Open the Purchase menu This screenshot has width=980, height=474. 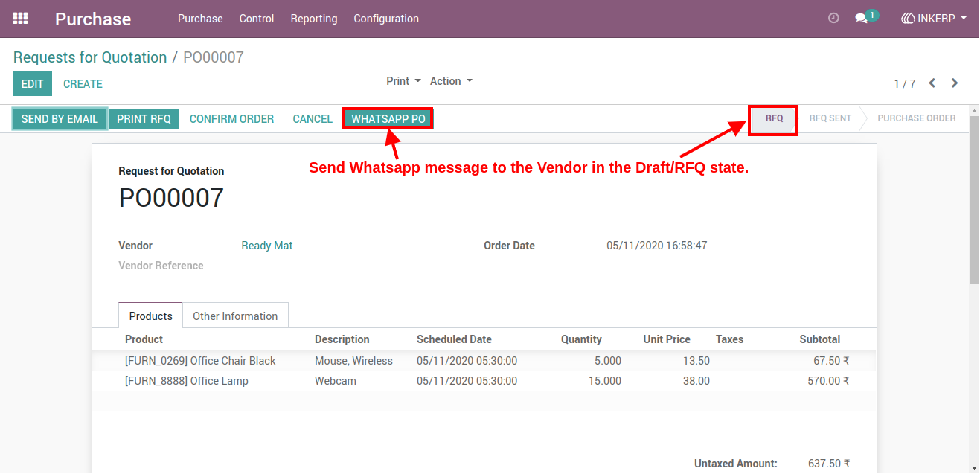(x=200, y=19)
